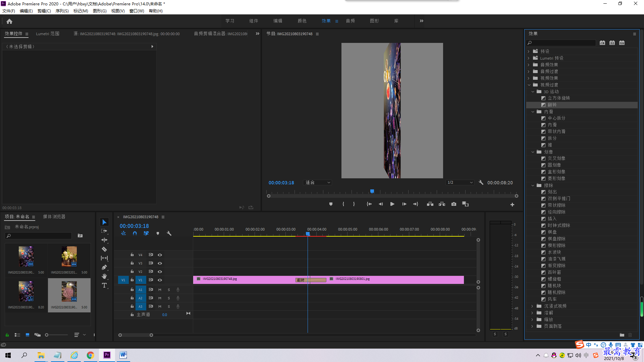The image size is (644, 362).
Task: Filter Accelerated Effects in Effects panel
Action: (602, 43)
